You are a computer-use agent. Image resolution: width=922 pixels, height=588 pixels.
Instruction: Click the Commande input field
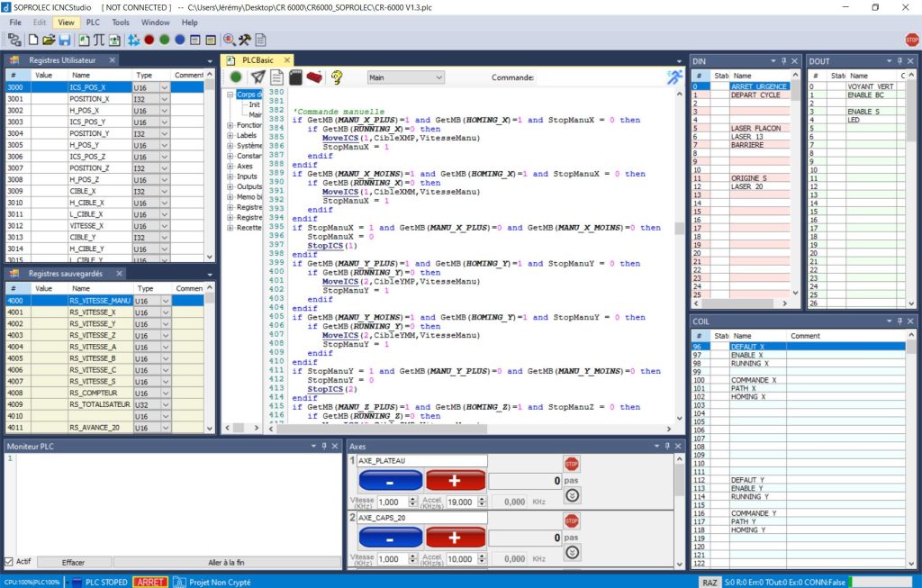click(599, 77)
